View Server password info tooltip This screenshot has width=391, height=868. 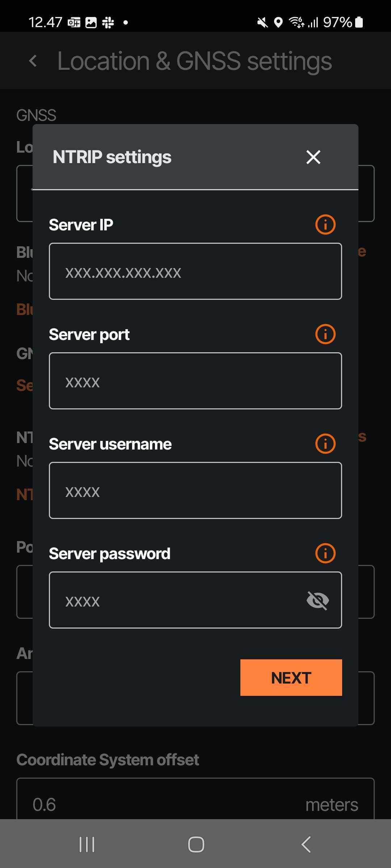(325, 553)
